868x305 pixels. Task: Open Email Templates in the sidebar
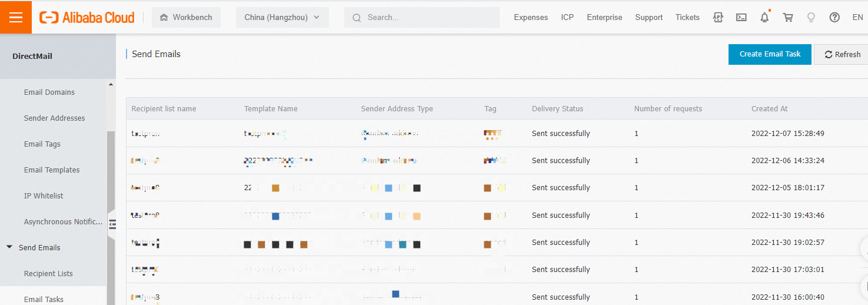[x=52, y=170]
